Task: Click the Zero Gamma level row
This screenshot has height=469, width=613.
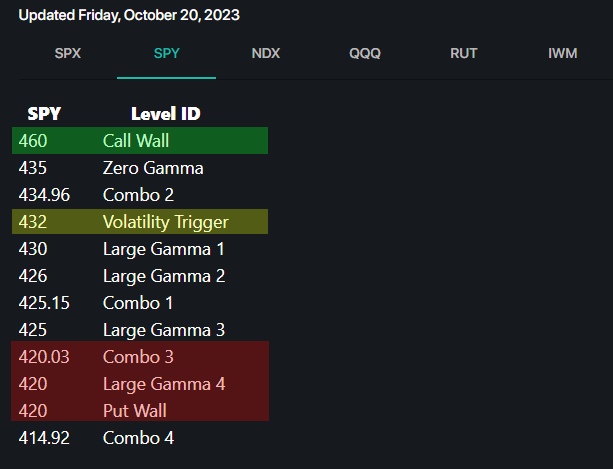Action: coord(140,168)
